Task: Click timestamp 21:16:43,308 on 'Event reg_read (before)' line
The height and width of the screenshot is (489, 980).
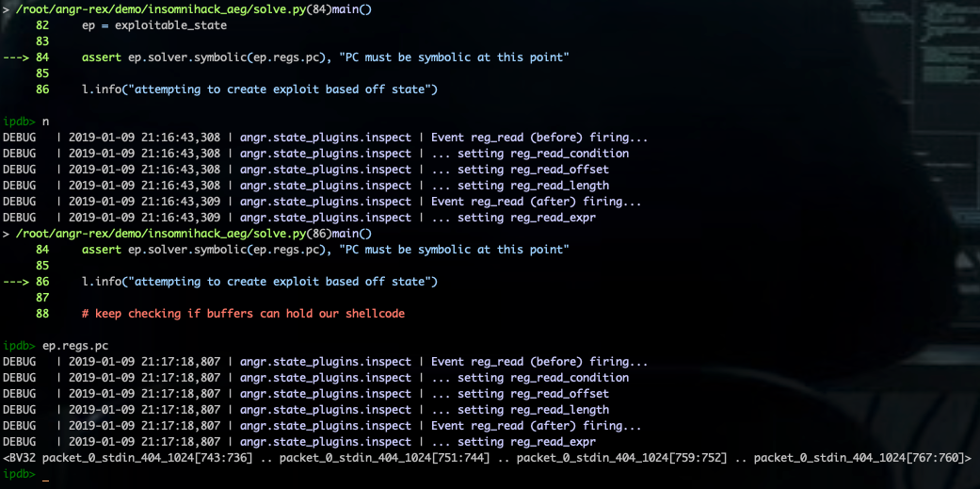Action: 144,138
